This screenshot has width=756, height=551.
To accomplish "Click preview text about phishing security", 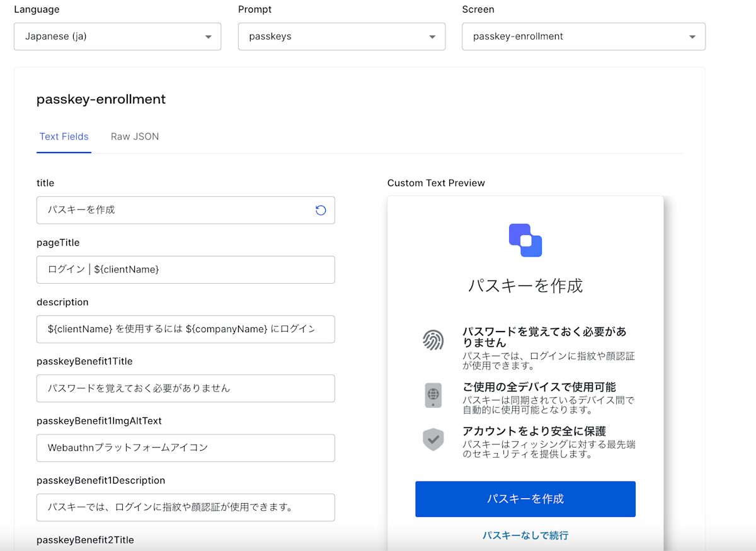I will (549, 449).
